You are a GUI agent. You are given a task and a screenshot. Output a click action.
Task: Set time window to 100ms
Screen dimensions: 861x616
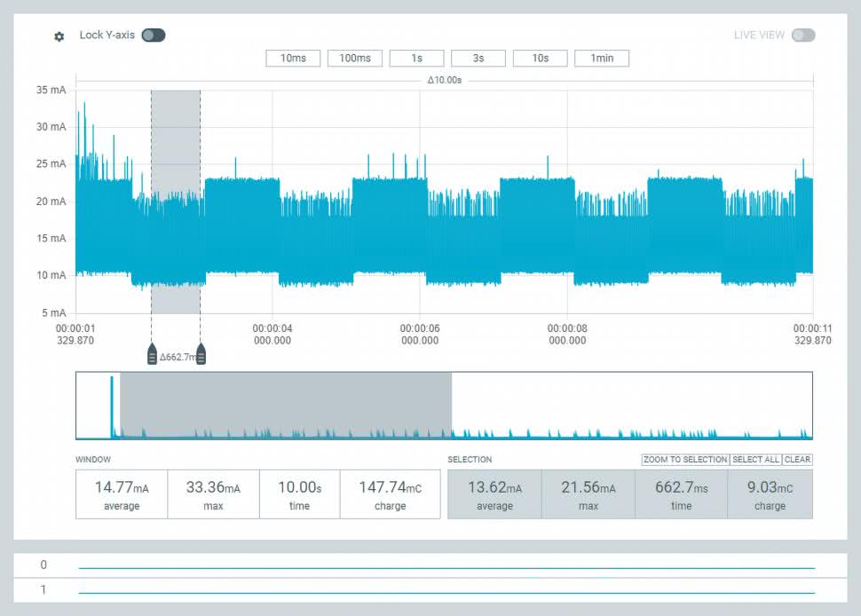click(355, 59)
